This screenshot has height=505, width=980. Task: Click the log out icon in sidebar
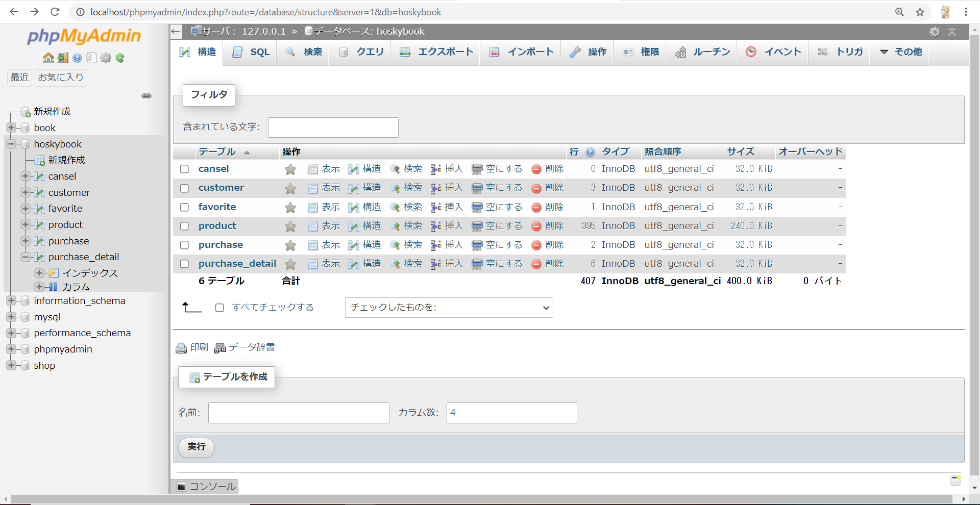(x=63, y=58)
